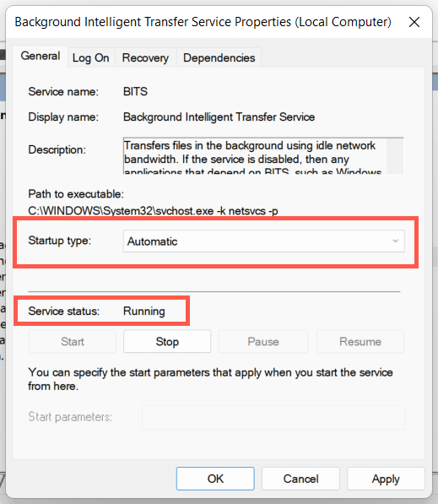Expand the Startup type dropdown arrow

(395, 241)
